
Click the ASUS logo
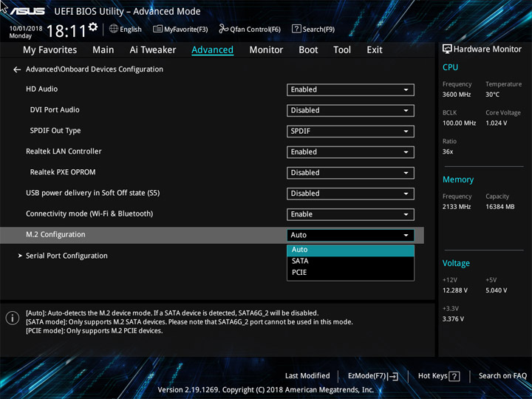27,11
